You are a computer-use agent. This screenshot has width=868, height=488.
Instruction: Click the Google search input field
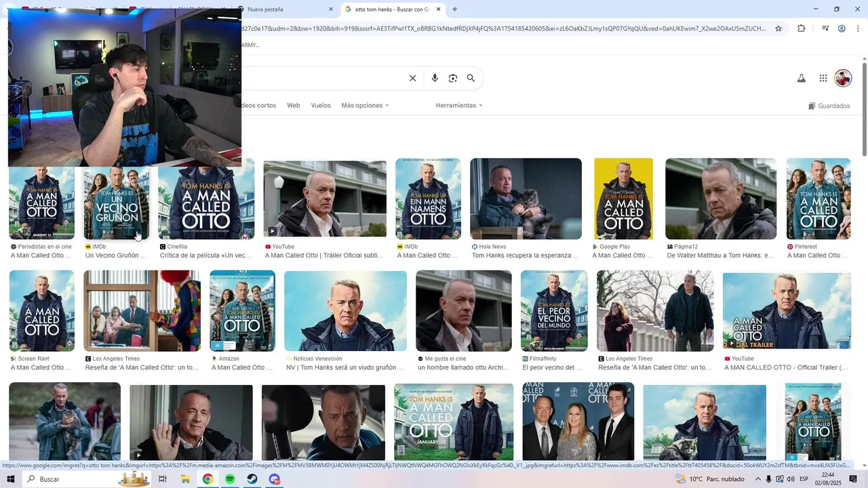pyautogui.click(x=322, y=78)
